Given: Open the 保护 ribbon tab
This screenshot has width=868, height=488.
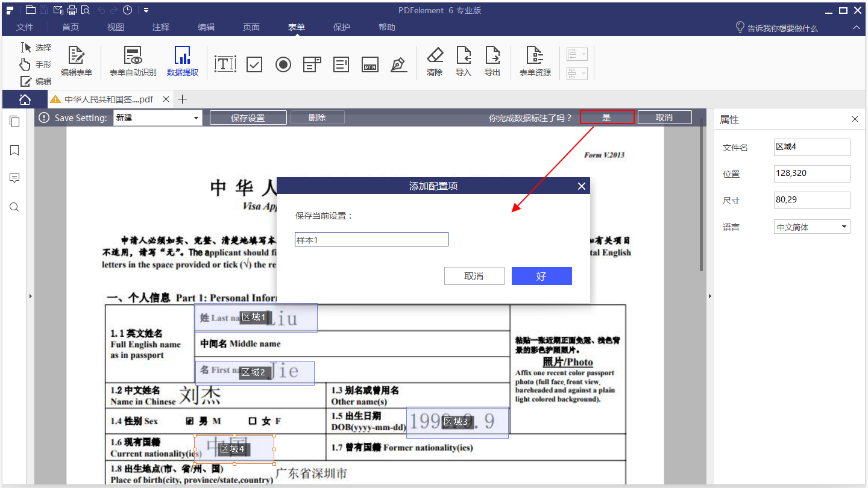Looking at the screenshot, I should (342, 27).
